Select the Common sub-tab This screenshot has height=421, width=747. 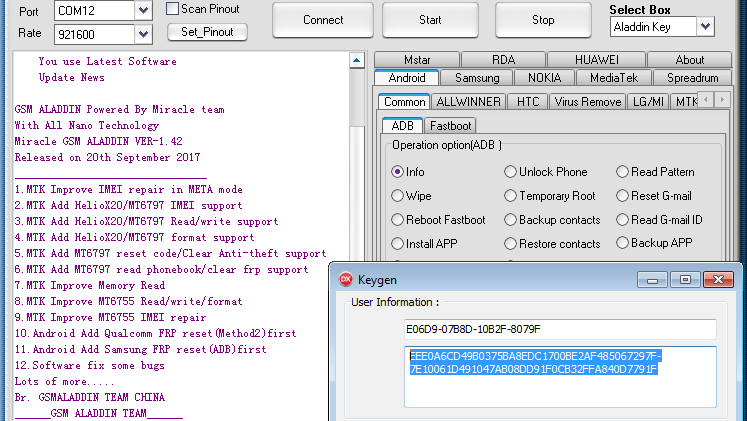click(404, 102)
